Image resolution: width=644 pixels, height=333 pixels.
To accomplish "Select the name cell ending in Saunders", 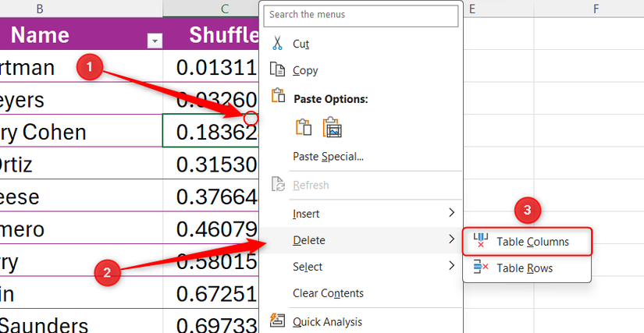I will [81, 321].
